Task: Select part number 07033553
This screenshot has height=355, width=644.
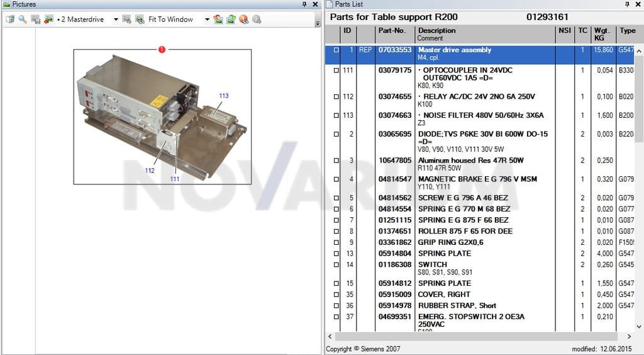Action: pos(395,50)
